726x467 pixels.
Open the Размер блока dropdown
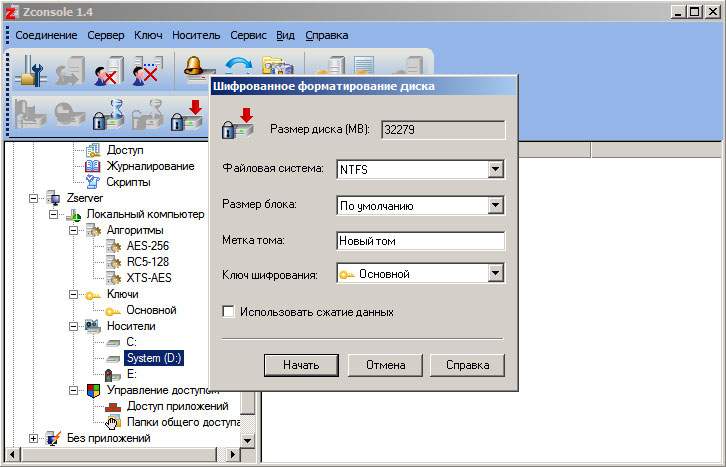pyautogui.click(x=495, y=205)
